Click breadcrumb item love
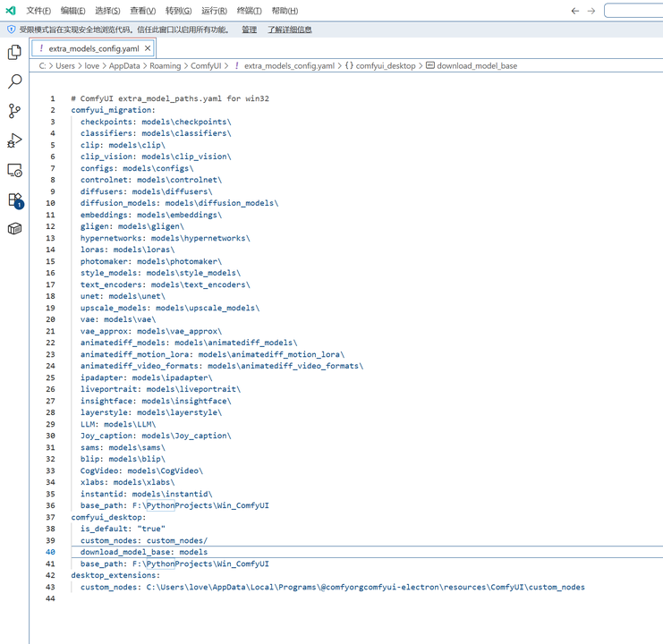This screenshot has height=644, width=663. click(x=92, y=66)
